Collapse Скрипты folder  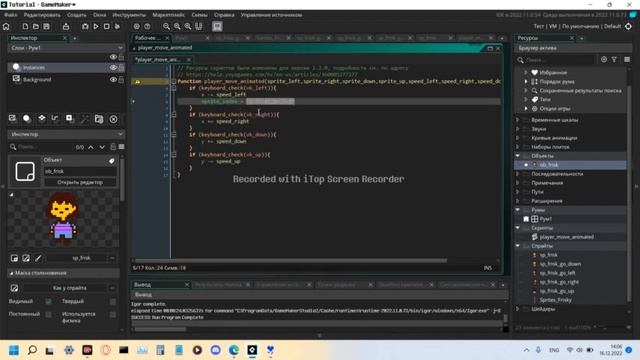point(518,228)
